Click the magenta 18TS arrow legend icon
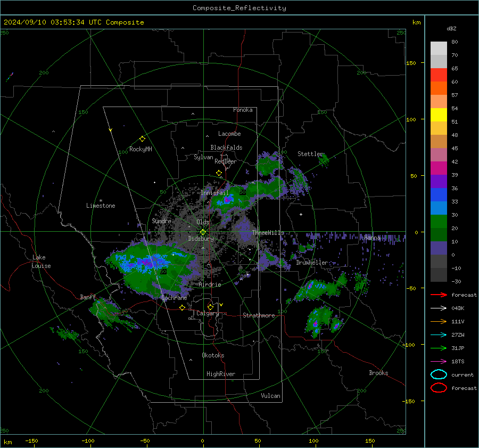The width and height of the screenshot is (479, 448). [439, 362]
